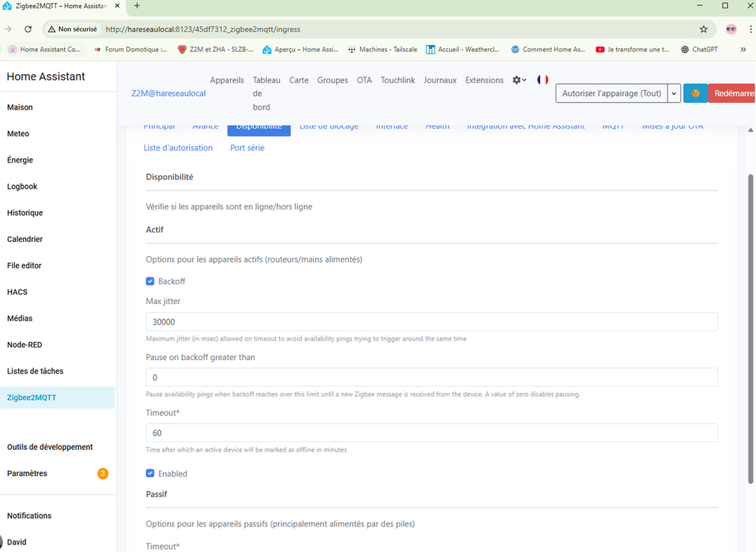Click the blue theme toggle emoji button
The image size is (756, 552).
coord(696,93)
